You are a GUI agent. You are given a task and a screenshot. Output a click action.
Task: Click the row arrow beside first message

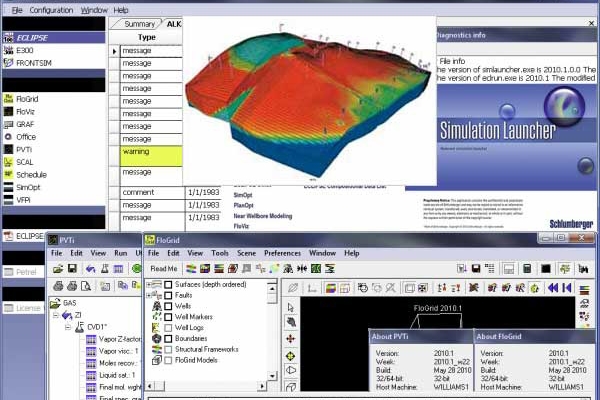(x=114, y=51)
